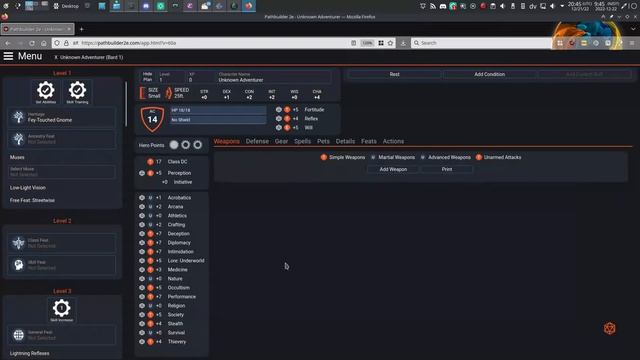Open Discord icon in the system tray
The image size is (640, 360).
442,6
